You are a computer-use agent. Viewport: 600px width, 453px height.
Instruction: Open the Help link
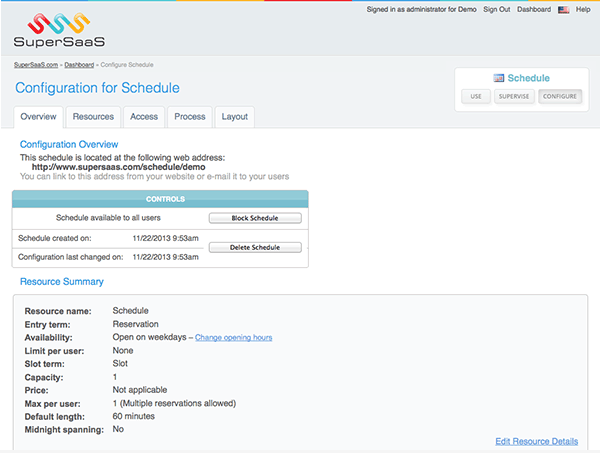pyautogui.click(x=582, y=9)
